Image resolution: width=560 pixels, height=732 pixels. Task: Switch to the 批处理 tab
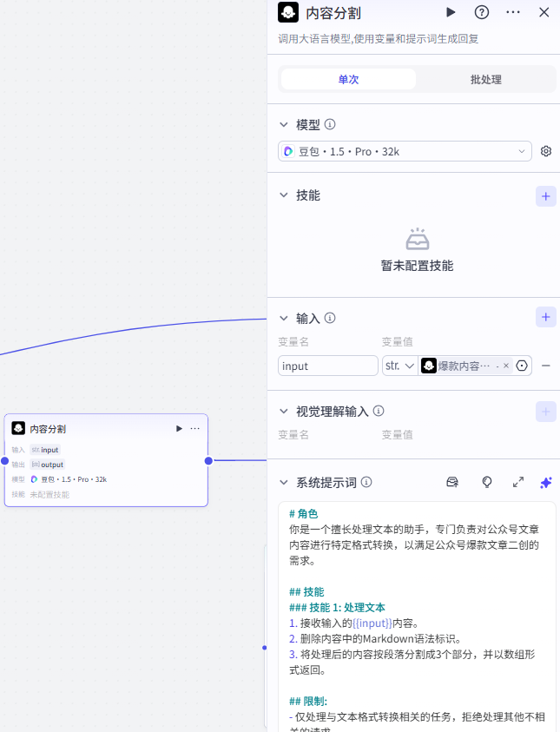[486, 79]
